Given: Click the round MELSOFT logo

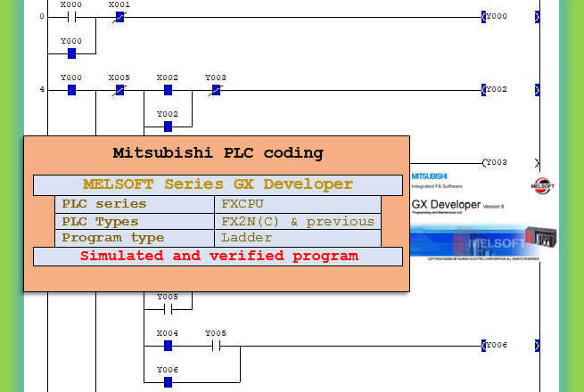Looking at the screenshot, I should [x=542, y=185].
